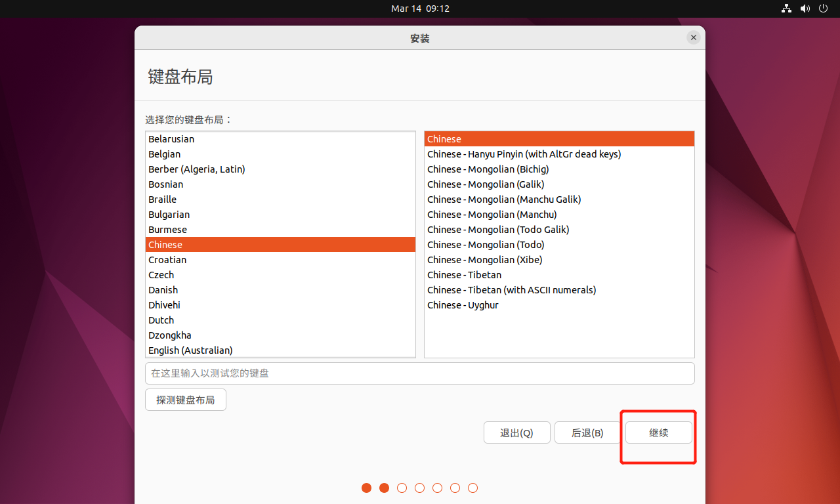Screen dimensions: 840x504
Task: Select Dhivehi in the layout list
Action: coord(280,305)
